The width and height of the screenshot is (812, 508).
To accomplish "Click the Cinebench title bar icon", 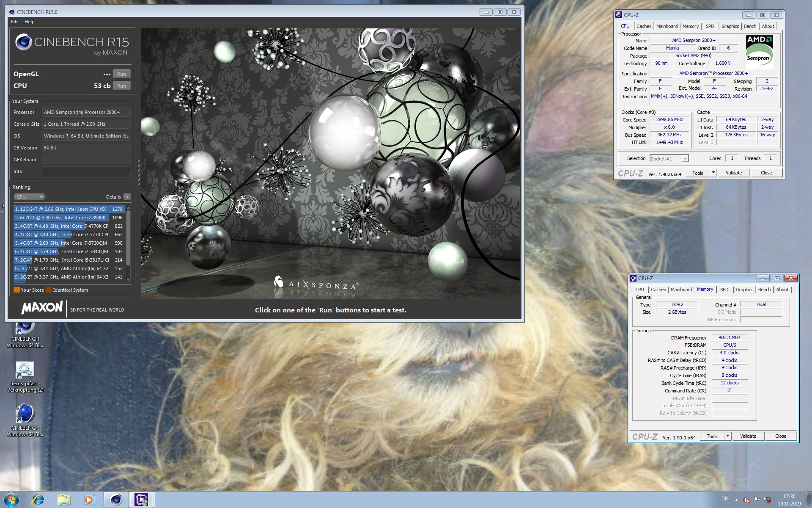I will pyautogui.click(x=11, y=12).
